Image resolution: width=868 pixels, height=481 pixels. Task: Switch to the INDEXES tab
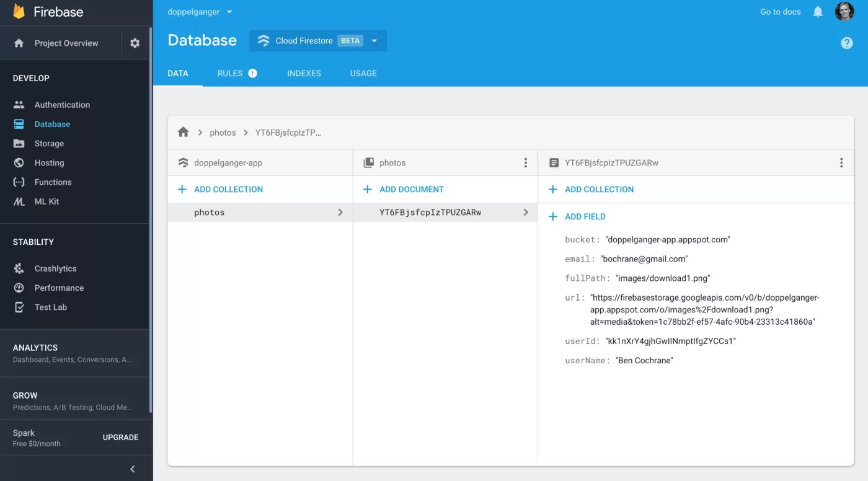(304, 73)
